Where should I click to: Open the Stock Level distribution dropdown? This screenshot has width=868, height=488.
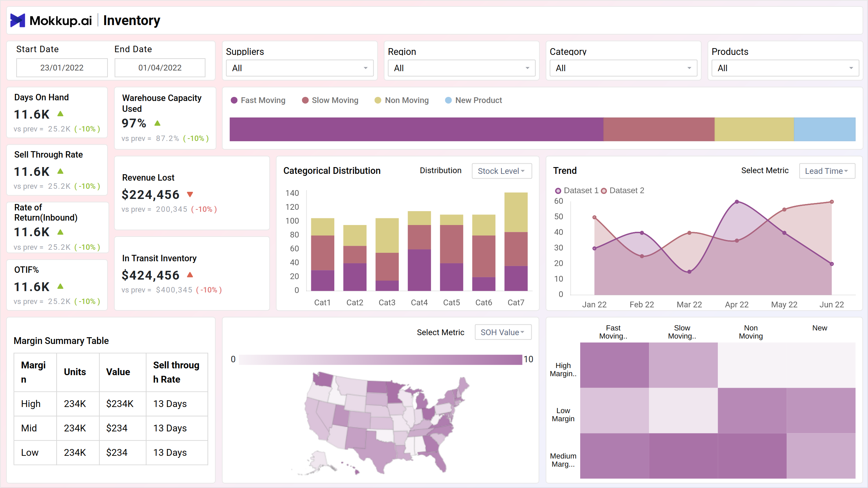point(501,171)
